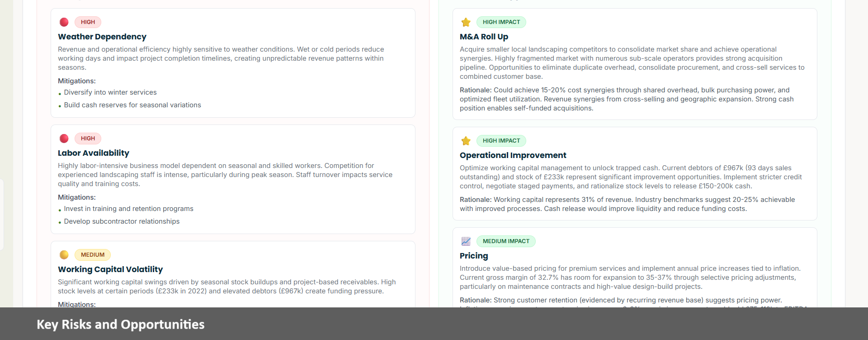Viewport: 868px width, 340px height.
Task: Open the Operational Improvement heading
Action: (x=513, y=155)
